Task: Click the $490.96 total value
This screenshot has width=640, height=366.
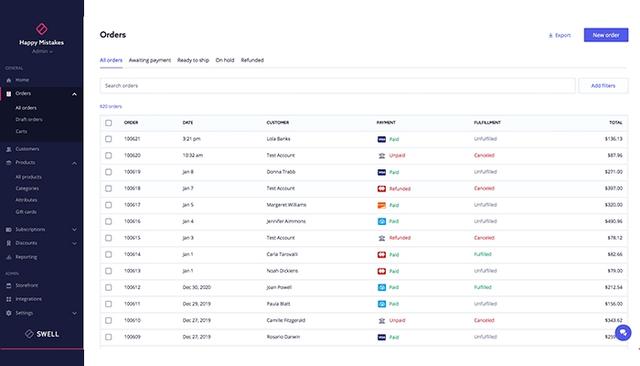Action: [x=613, y=222]
